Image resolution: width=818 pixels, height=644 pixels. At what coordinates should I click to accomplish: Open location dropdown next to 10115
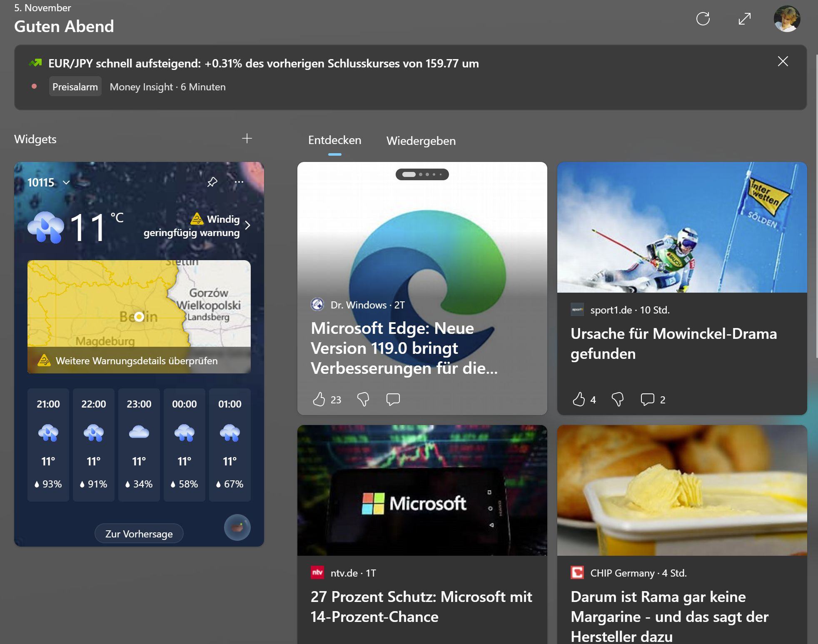[x=66, y=182]
